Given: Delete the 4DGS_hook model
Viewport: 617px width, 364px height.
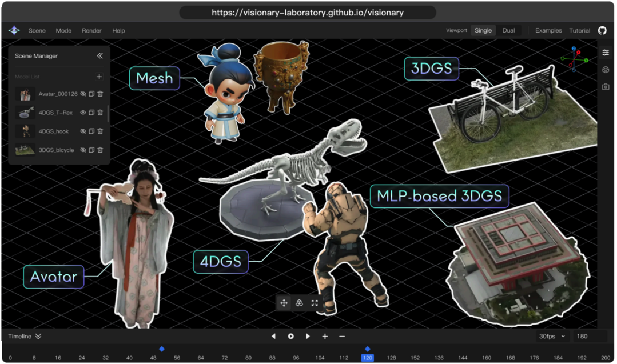Looking at the screenshot, I should [x=99, y=131].
